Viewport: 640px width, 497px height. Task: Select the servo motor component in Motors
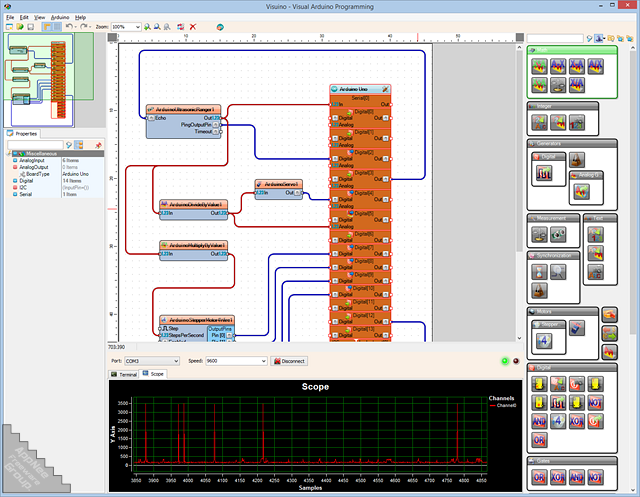pos(577,328)
